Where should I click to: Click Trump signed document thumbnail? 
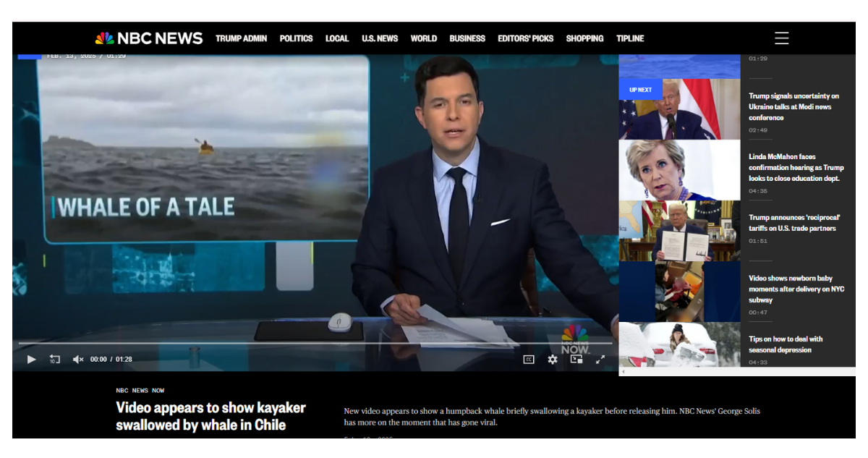(x=680, y=231)
